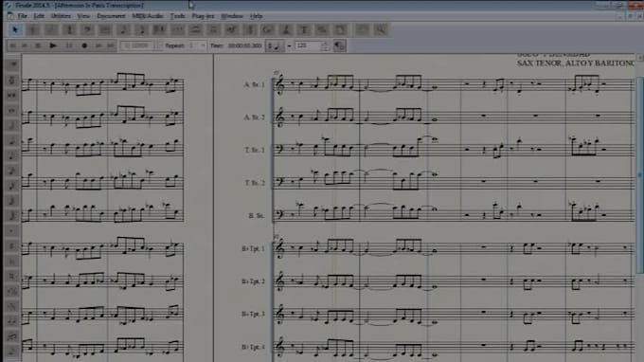This screenshot has width=644, height=362.
Task: Toggle the flat accidental in Simple Entry palette
Action: pyautogui.click(x=12, y=262)
